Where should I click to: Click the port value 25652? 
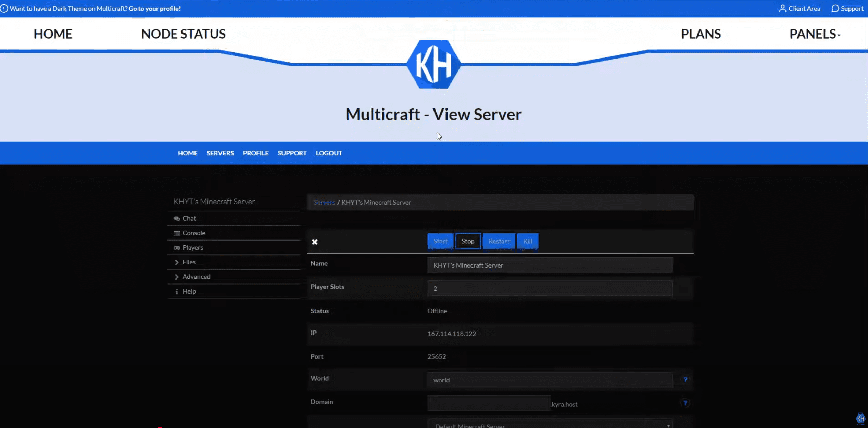click(437, 356)
